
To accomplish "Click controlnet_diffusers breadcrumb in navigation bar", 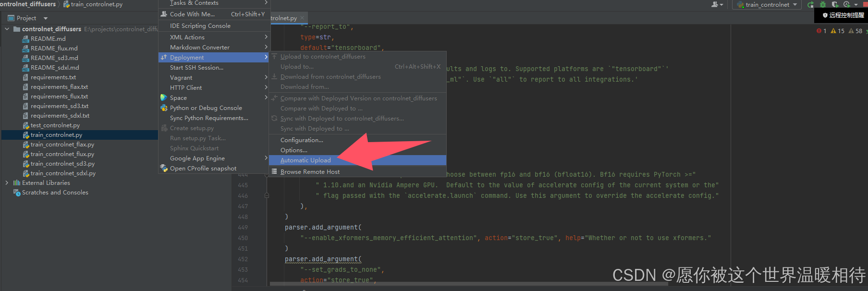I will click(28, 4).
